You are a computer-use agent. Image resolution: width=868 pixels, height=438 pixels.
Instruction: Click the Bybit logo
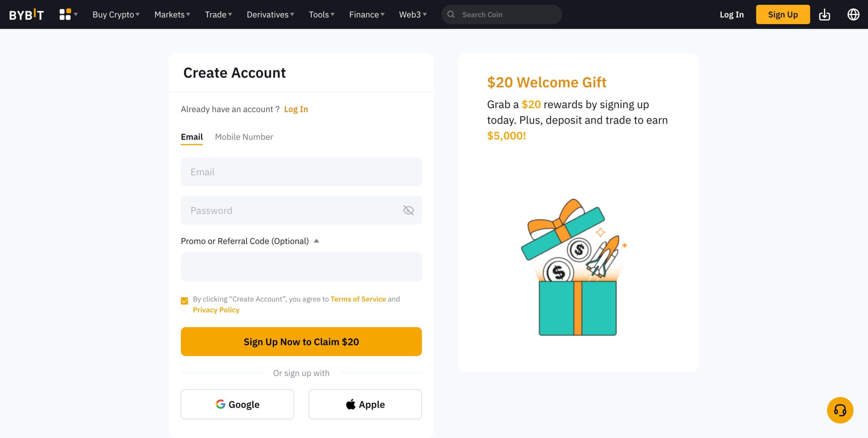[26, 15]
